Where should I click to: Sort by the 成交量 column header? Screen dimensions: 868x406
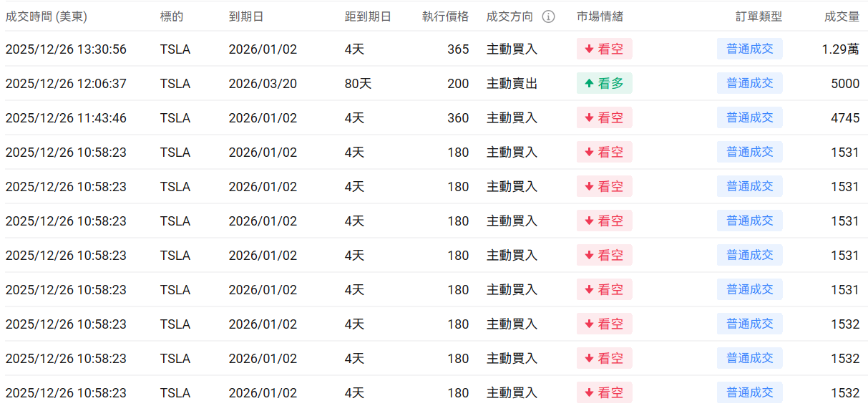(x=842, y=16)
